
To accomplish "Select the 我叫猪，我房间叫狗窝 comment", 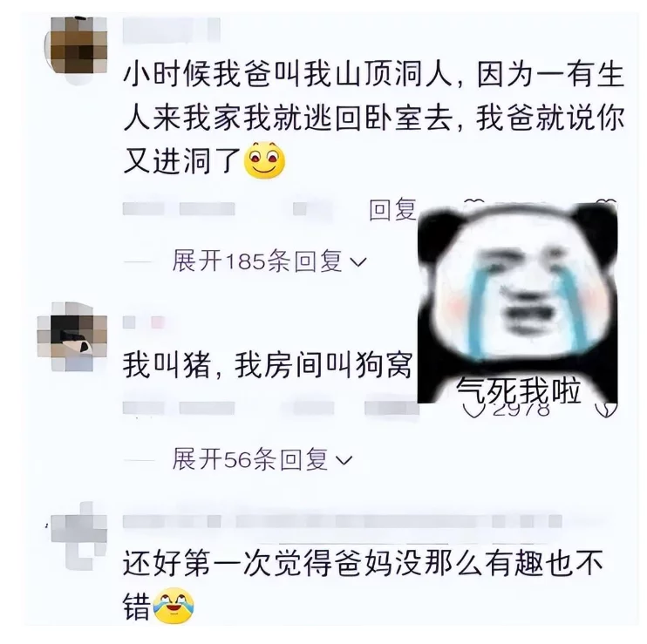I will point(268,365).
